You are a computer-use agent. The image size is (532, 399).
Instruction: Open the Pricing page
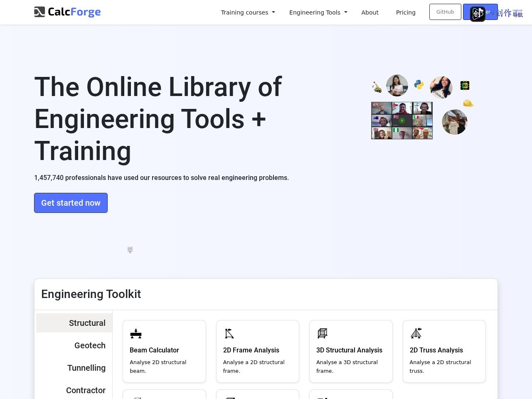(406, 12)
